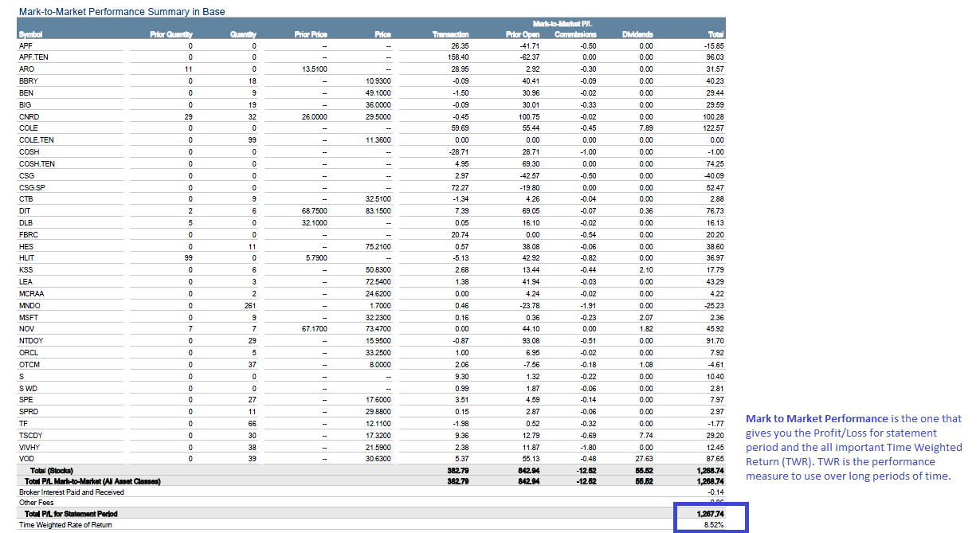
Task: Click the Prior Price column header
Action: click(x=311, y=34)
